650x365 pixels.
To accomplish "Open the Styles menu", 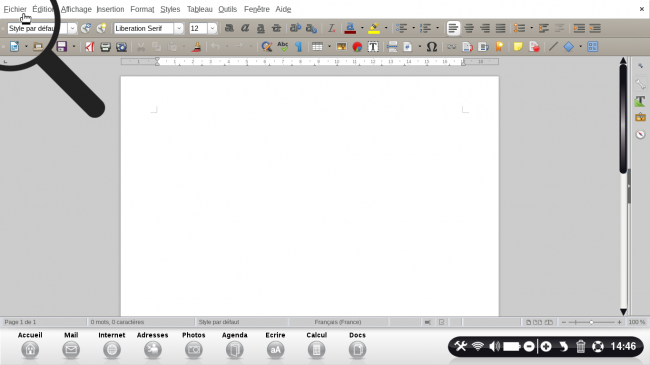I will pyautogui.click(x=170, y=9).
